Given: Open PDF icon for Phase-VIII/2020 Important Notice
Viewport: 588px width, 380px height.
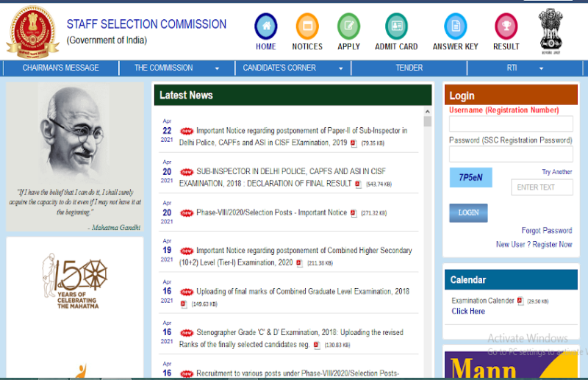Looking at the screenshot, I should [x=354, y=213].
